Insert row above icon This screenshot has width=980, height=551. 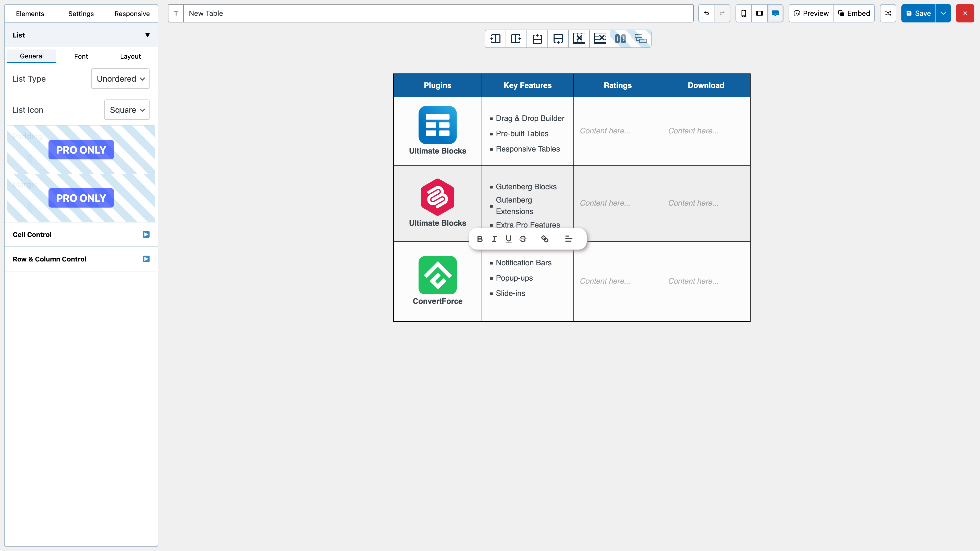click(x=537, y=39)
